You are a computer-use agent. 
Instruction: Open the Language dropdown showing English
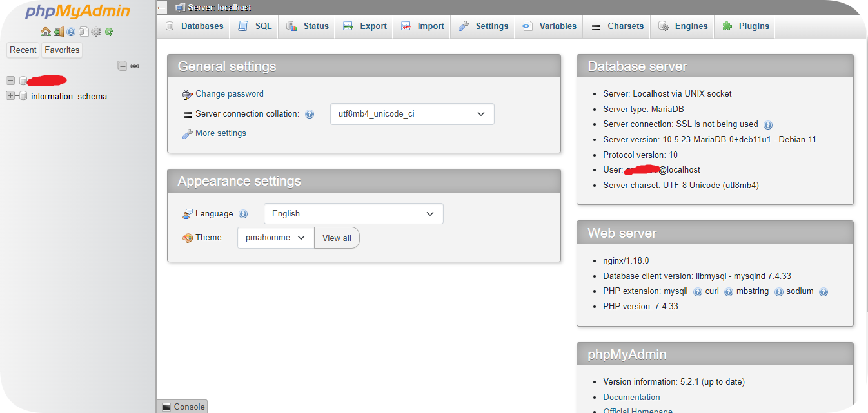tap(353, 214)
